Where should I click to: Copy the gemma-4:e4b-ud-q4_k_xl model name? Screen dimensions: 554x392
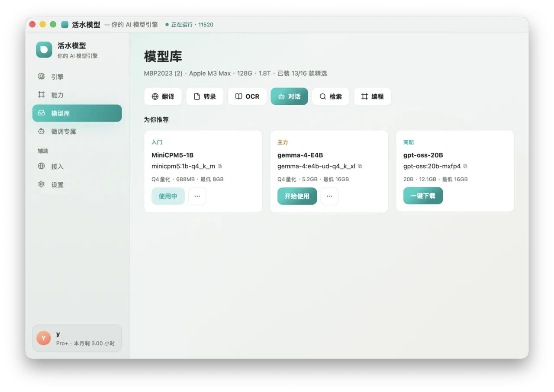coord(360,167)
